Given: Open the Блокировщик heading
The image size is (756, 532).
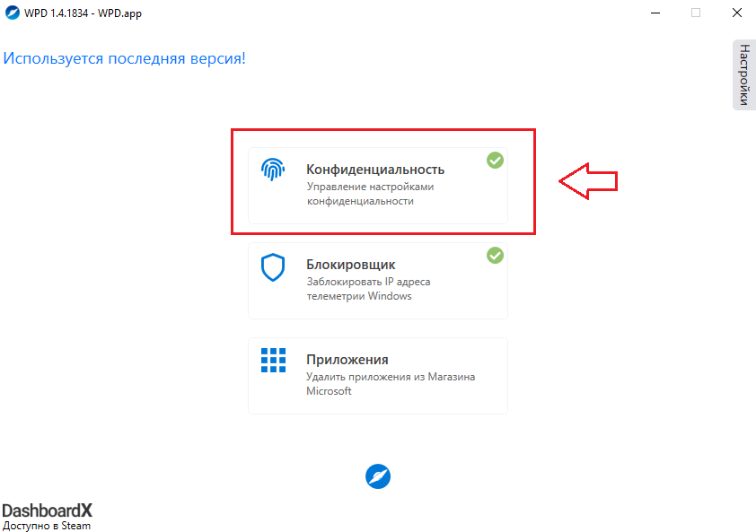Looking at the screenshot, I should pyautogui.click(x=350, y=265).
